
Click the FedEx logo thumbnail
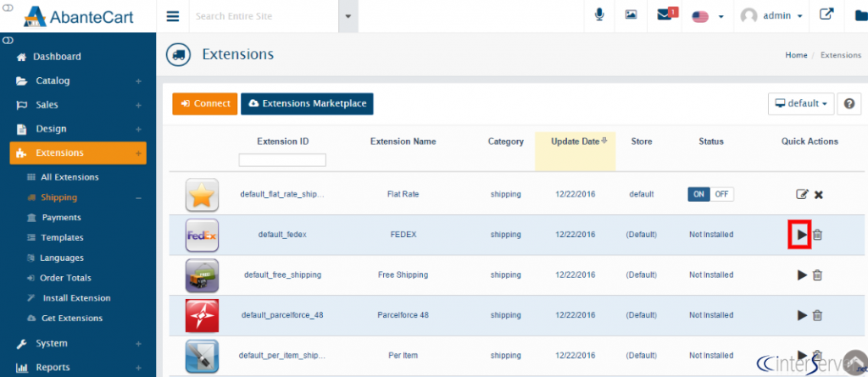point(202,236)
